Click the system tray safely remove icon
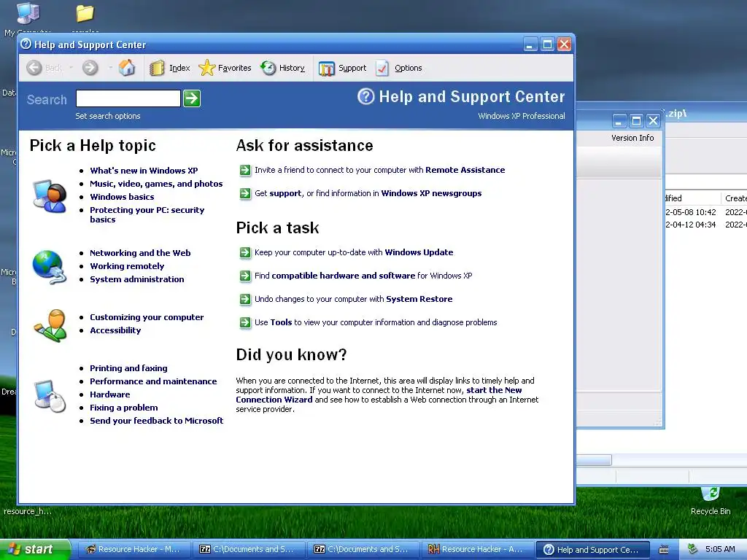This screenshot has width=747, height=560. (692, 550)
